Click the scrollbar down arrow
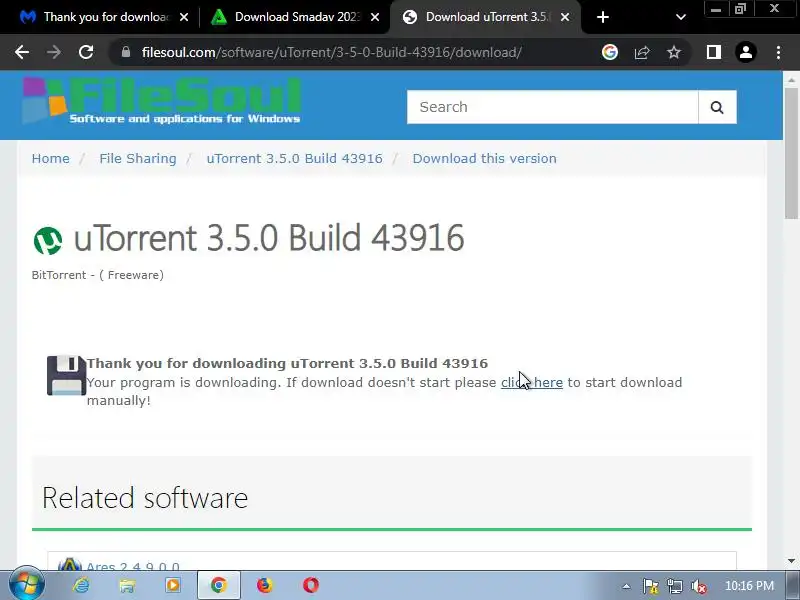 791,561
